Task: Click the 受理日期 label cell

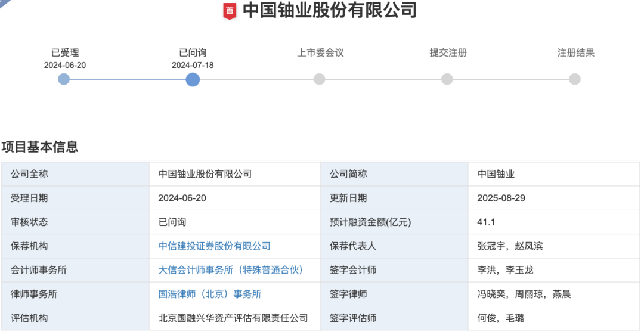Action: [x=75, y=198]
